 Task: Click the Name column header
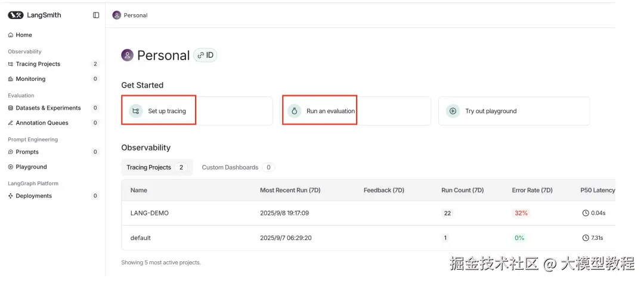tap(139, 191)
